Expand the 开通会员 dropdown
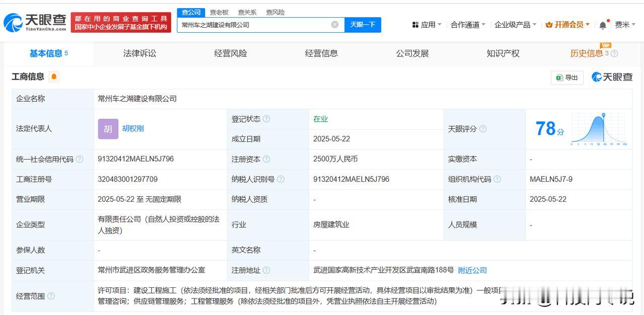Viewport: 644px width, 315px height. [x=568, y=25]
